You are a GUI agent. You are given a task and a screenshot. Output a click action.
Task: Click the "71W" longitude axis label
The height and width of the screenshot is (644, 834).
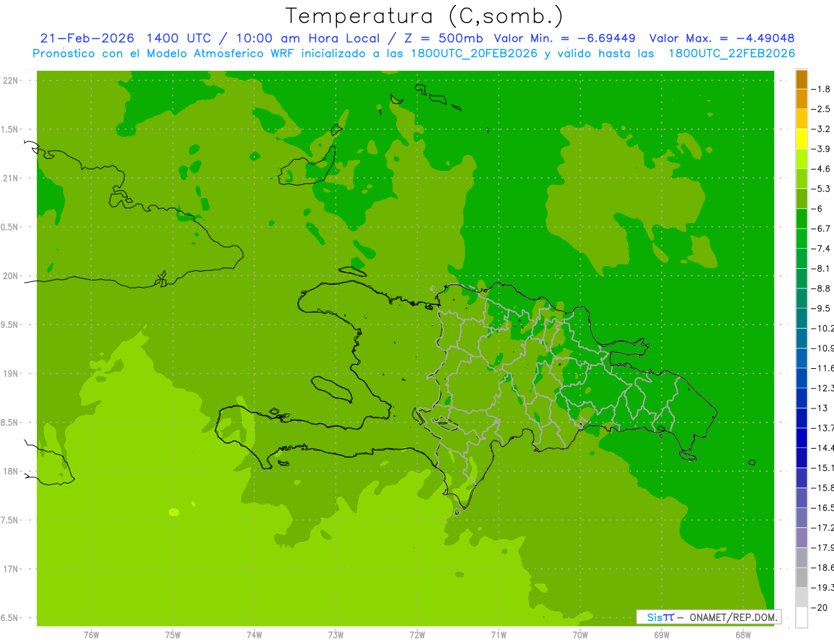click(498, 634)
